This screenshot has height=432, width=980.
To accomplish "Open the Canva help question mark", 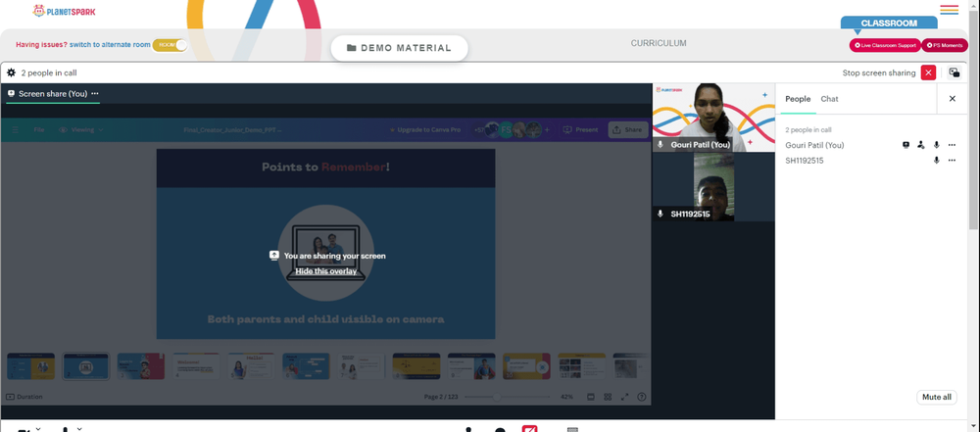I will [641, 397].
